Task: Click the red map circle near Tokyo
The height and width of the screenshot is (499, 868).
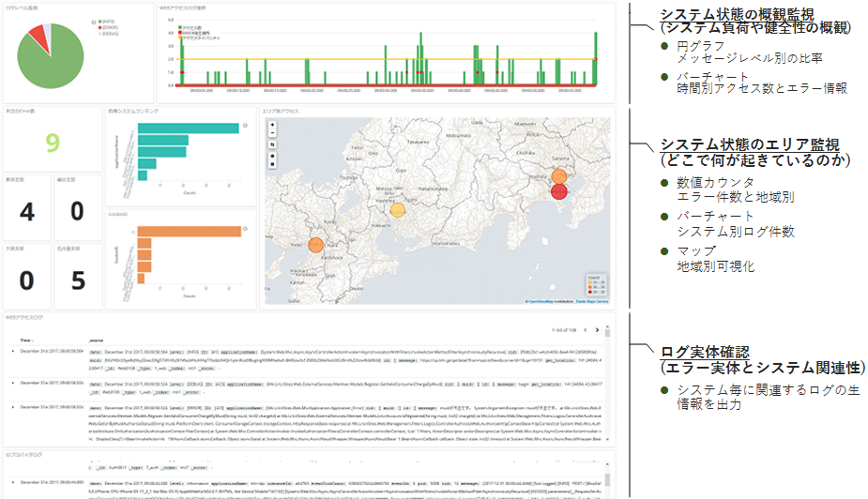Action: (559, 192)
